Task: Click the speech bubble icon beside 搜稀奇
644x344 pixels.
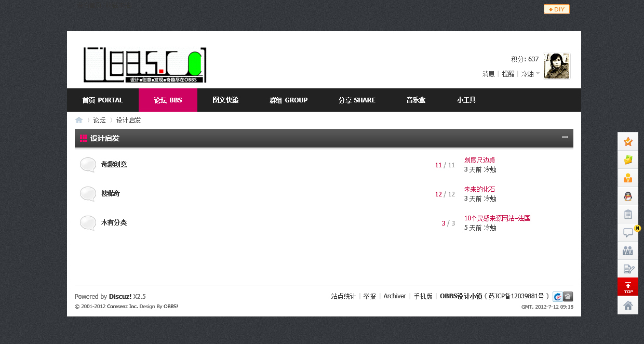Action: (x=88, y=194)
